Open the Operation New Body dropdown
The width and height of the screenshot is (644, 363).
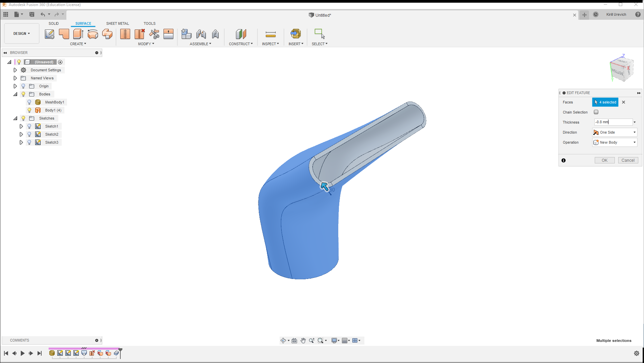pyautogui.click(x=615, y=142)
